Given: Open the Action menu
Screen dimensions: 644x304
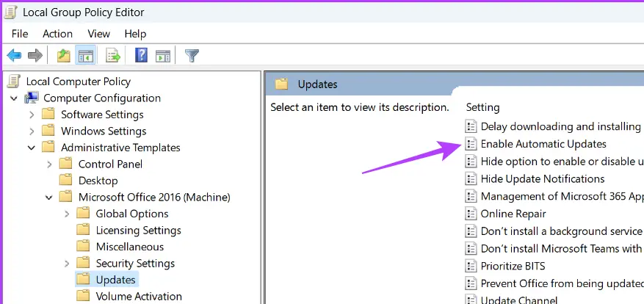Looking at the screenshot, I should click(x=57, y=34).
